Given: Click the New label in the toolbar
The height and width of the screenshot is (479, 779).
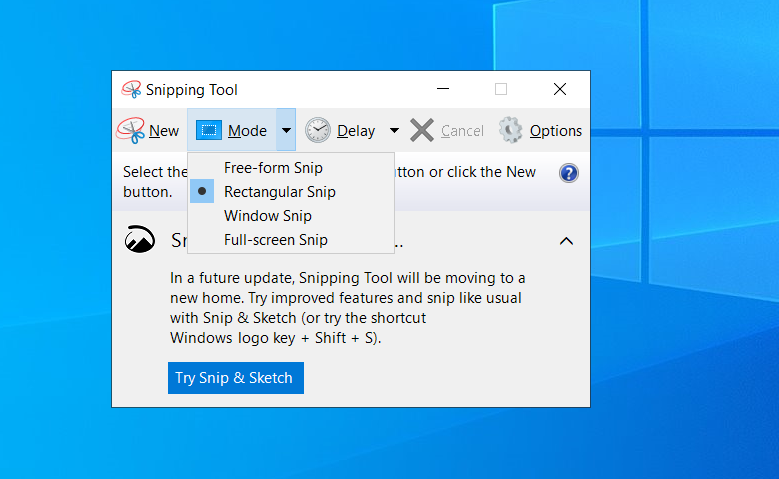Looking at the screenshot, I should coord(163,131).
